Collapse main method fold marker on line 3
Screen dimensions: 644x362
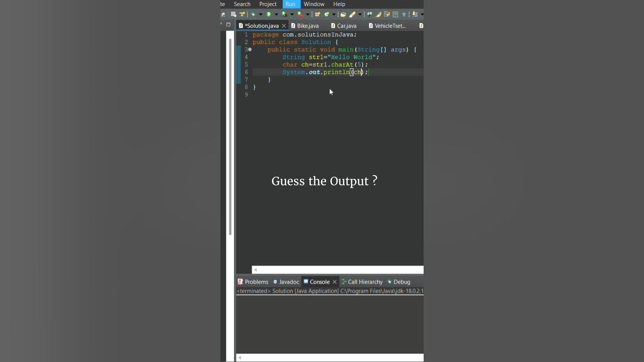tap(250, 50)
